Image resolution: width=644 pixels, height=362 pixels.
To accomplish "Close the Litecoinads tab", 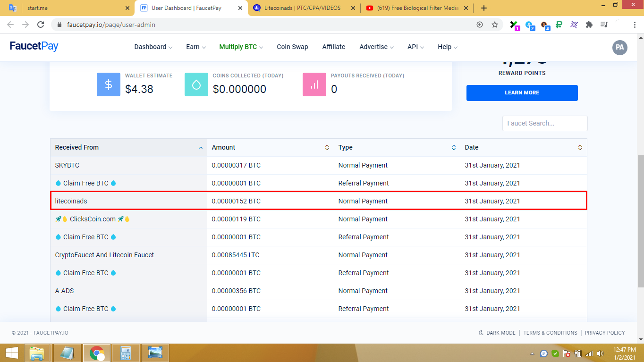I will (353, 8).
